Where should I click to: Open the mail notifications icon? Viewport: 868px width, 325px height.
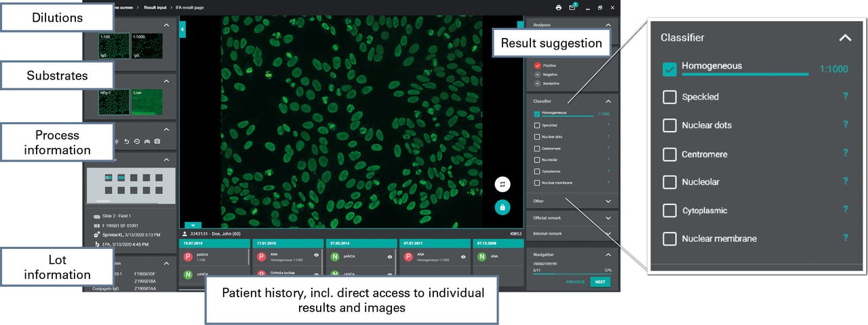coord(572,7)
